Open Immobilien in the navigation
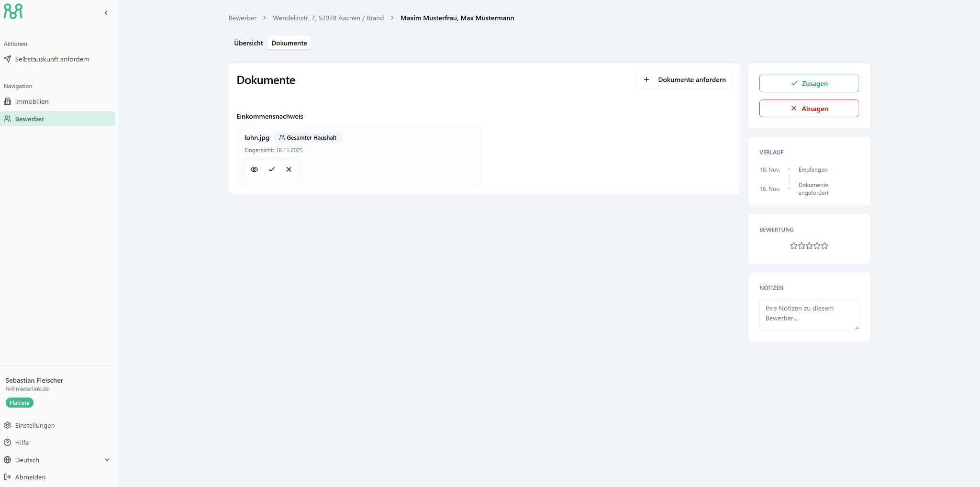Image resolution: width=980 pixels, height=487 pixels. tap(32, 101)
